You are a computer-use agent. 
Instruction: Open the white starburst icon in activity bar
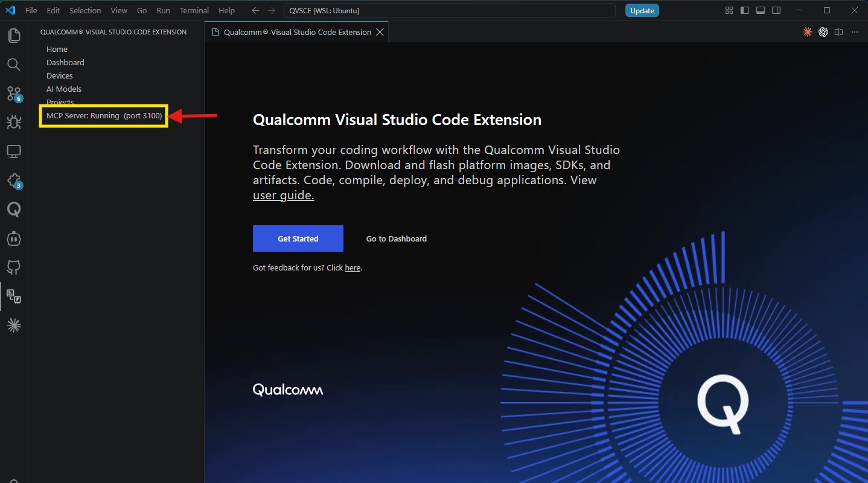14,325
